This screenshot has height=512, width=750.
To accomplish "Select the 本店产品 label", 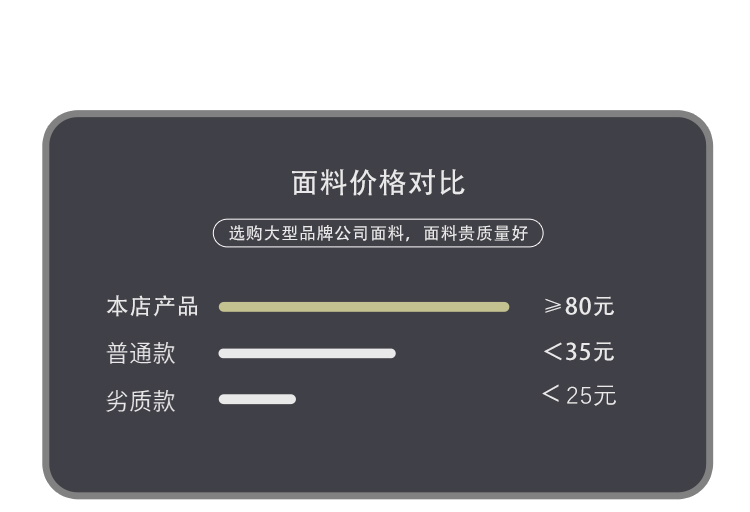I will (x=152, y=307).
